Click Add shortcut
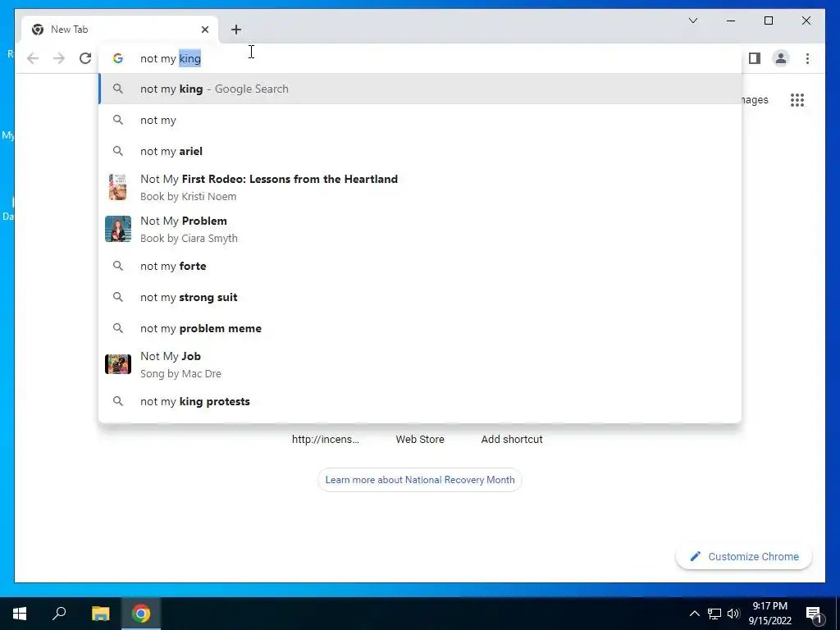Image resolution: width=840 pixels, height=630 pixels. pyautogui.click(x=512, y=440)
